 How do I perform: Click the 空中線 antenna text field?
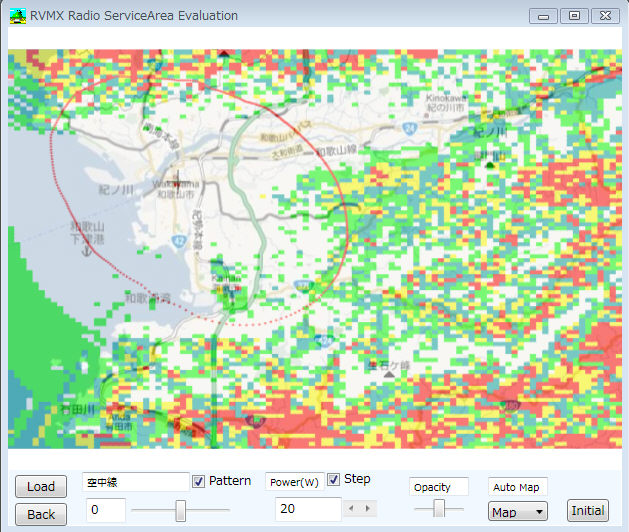coord(135,482)
